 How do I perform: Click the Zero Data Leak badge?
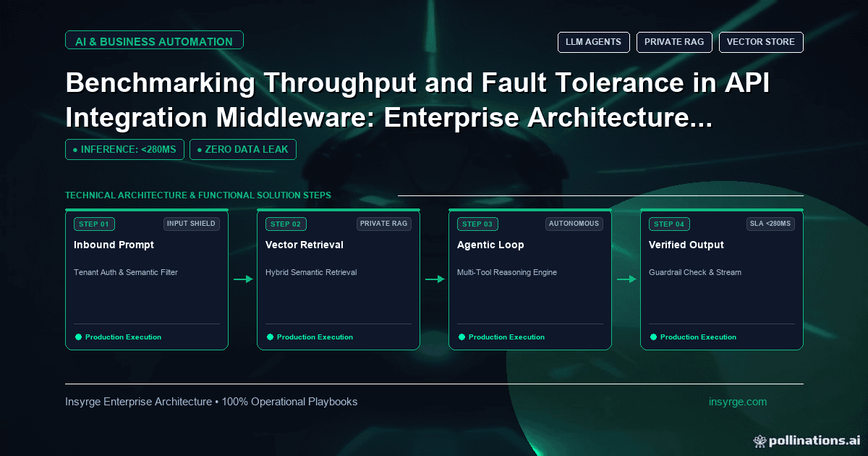(x=242, y=149)
